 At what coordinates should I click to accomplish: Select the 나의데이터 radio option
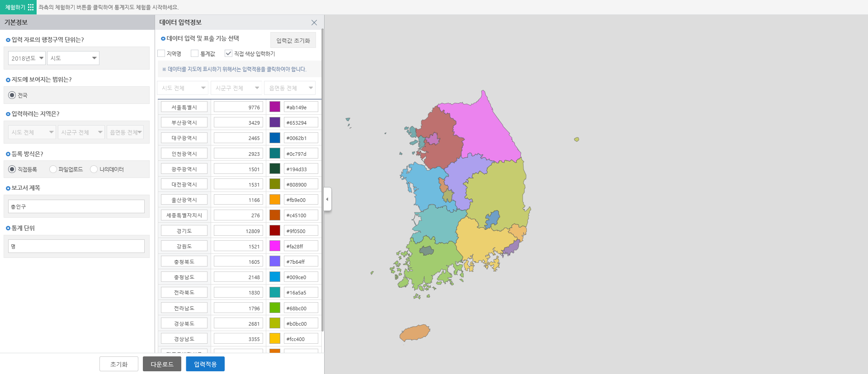pyautogui.click(x=94, y=169)
